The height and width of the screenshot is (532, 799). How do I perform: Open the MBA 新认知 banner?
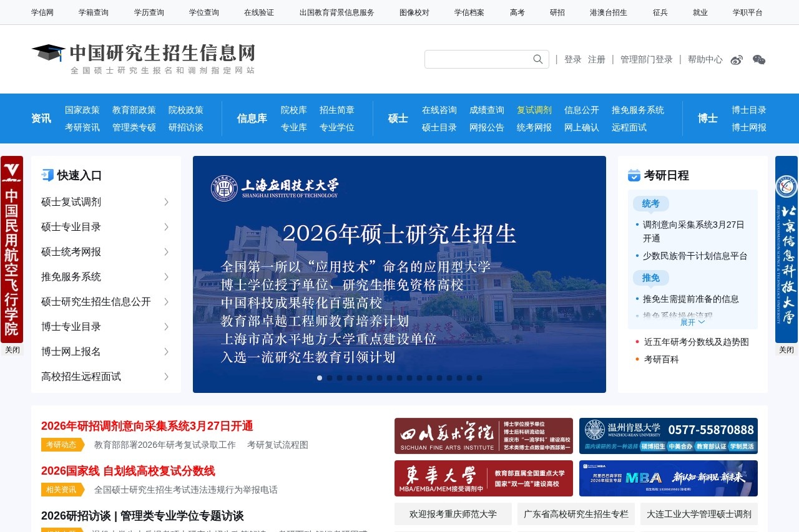(x=669, y=478)
